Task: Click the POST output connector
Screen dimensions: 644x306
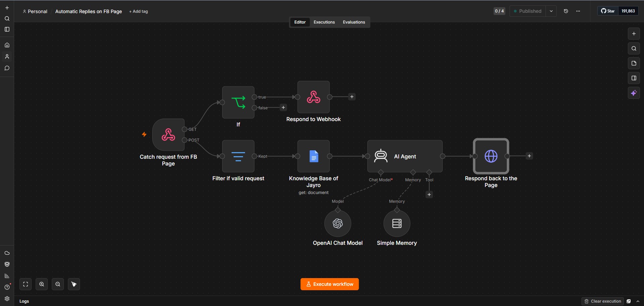Action: pyautogui.click(x=185, y=140)
